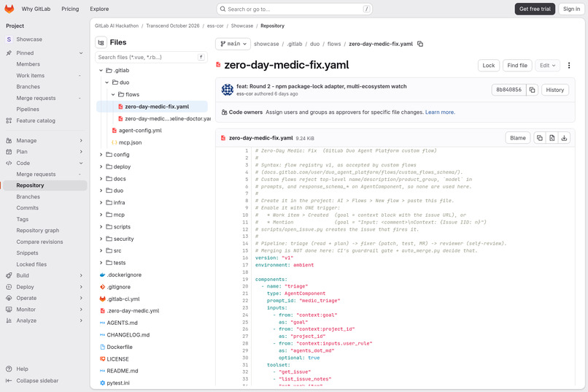Copy file path icon next to breadcrumb

(x=420, y=44)
